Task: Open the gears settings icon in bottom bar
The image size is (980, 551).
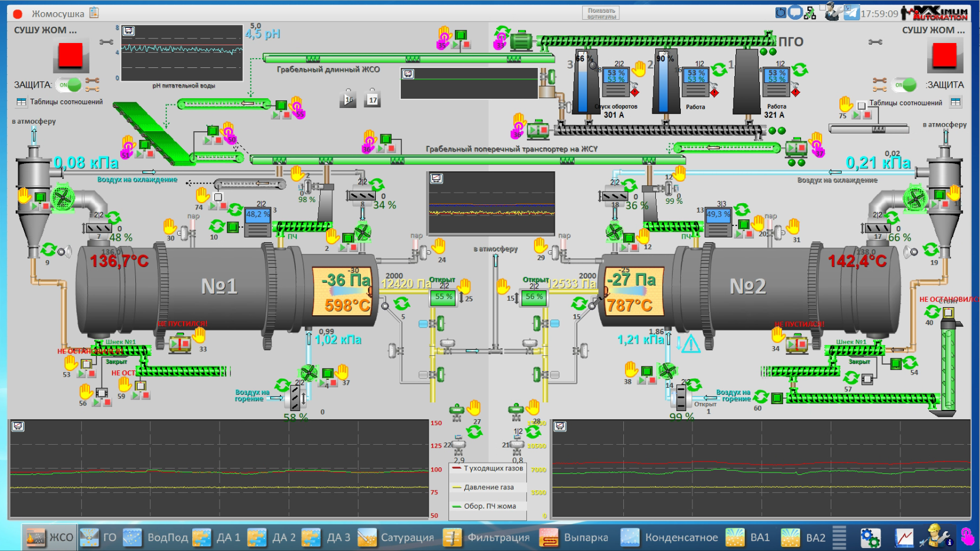Action: click(x=870, y=538)
